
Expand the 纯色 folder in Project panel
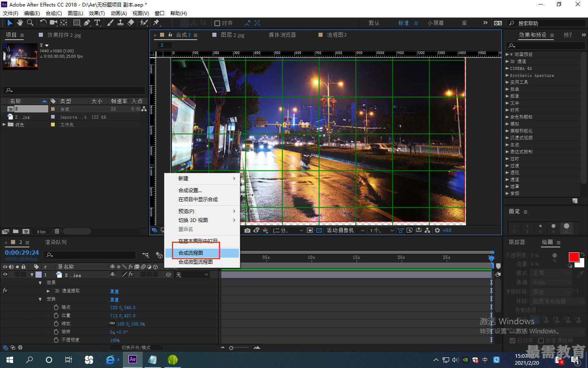click(x=4, y=125)
